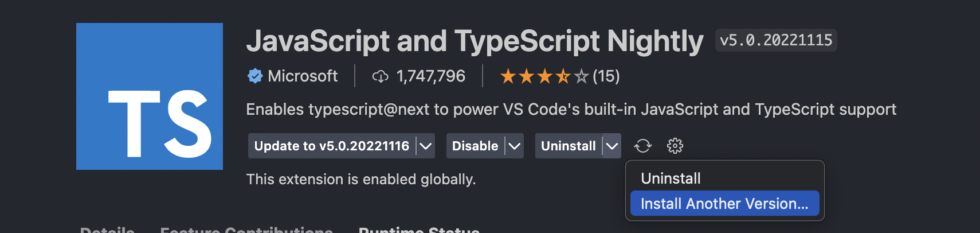
Task: Click the v5.0.20221115 version badge
Action: coord(776,40)
